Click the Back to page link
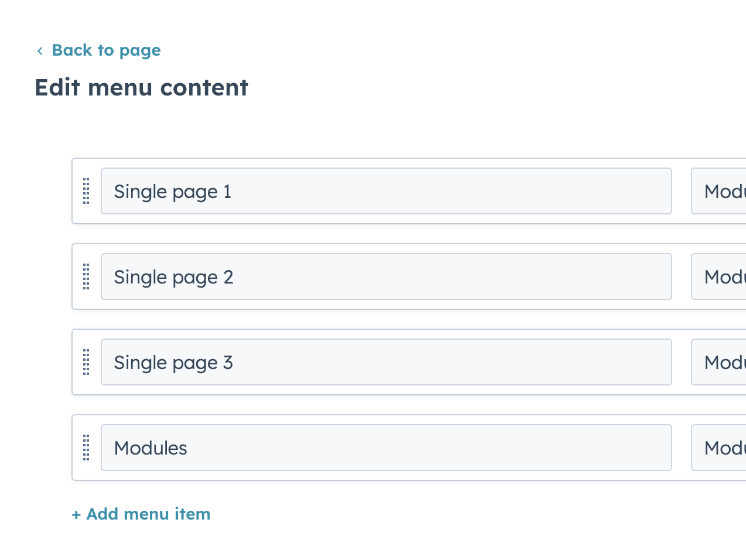746x560 pixels. coord(106,50)
